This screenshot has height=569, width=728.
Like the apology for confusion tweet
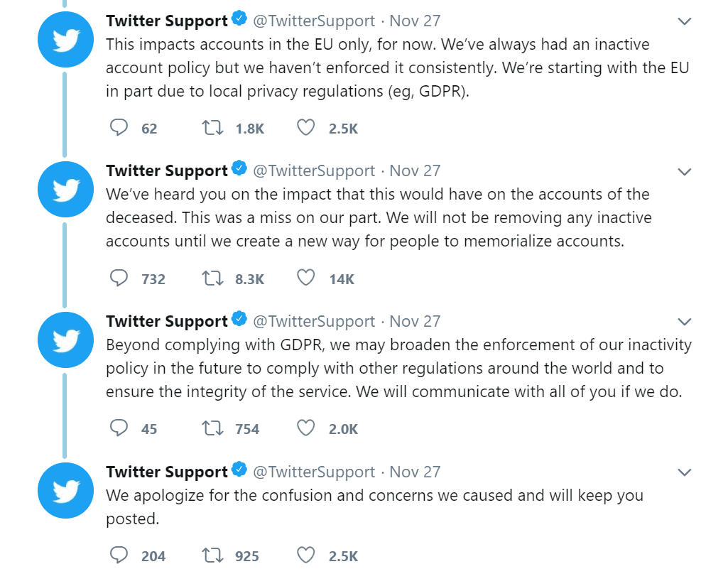point(305,556)
